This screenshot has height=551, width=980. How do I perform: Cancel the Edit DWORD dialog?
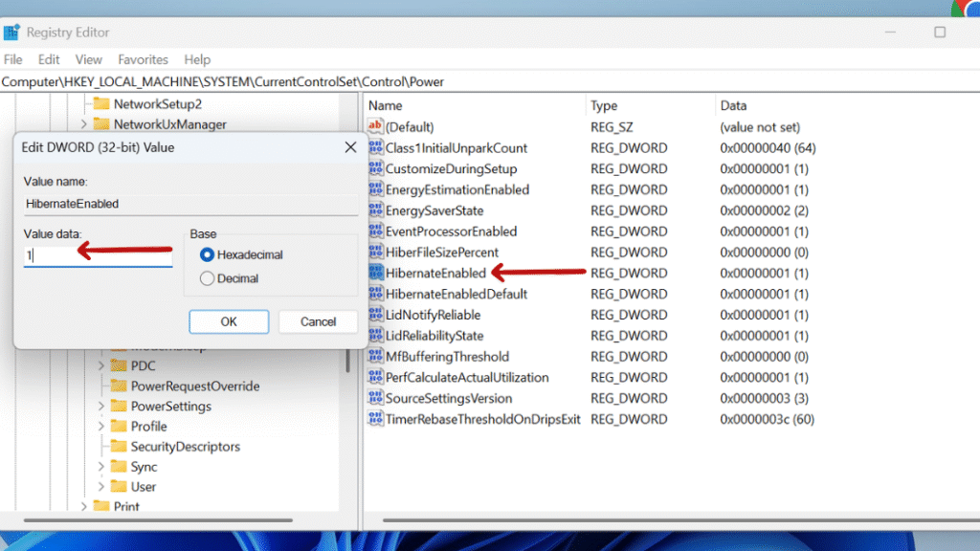click(318, 321)
